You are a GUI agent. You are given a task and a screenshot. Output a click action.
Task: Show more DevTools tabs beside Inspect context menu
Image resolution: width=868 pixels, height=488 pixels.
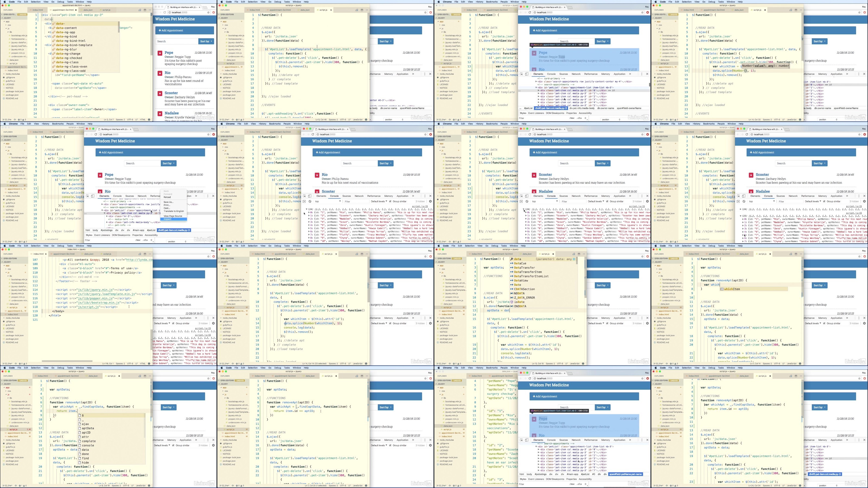coord(196,196)
